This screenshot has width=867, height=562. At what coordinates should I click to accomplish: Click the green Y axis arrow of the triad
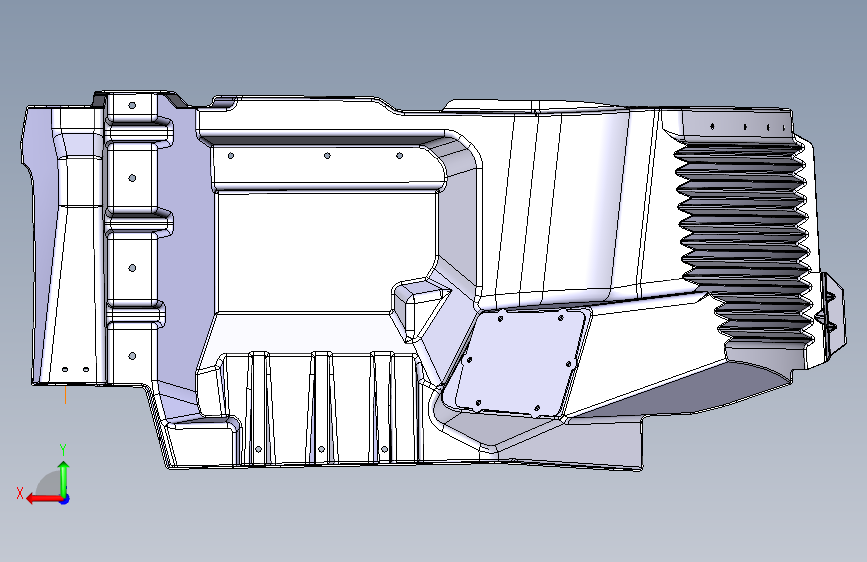click(x=64, y=480)
